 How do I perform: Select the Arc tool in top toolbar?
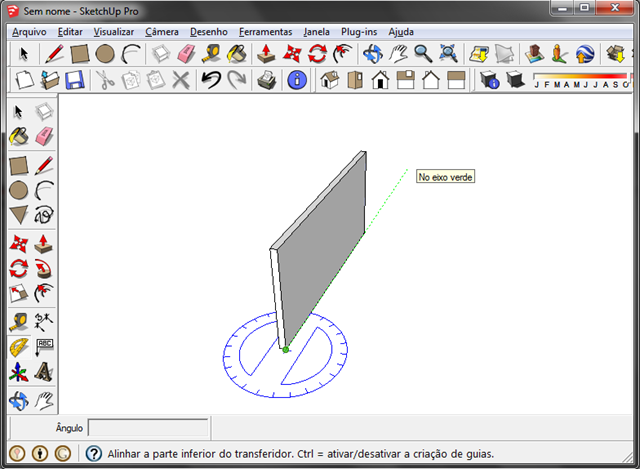131,54
